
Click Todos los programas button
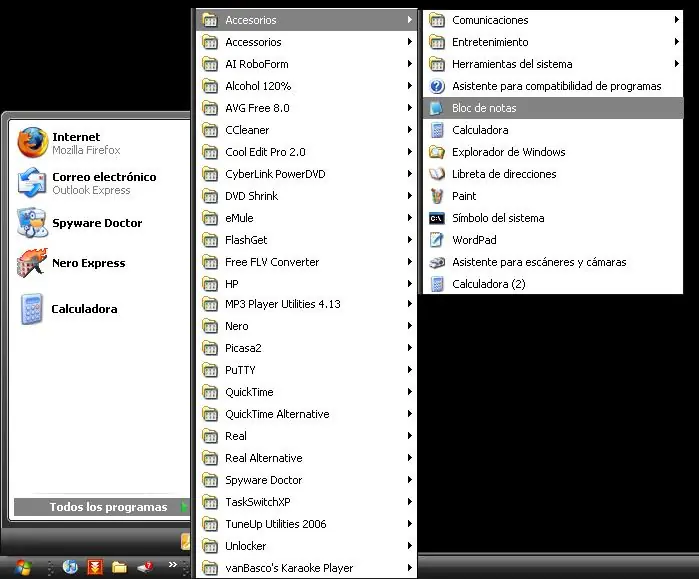(x=102, y=507)
